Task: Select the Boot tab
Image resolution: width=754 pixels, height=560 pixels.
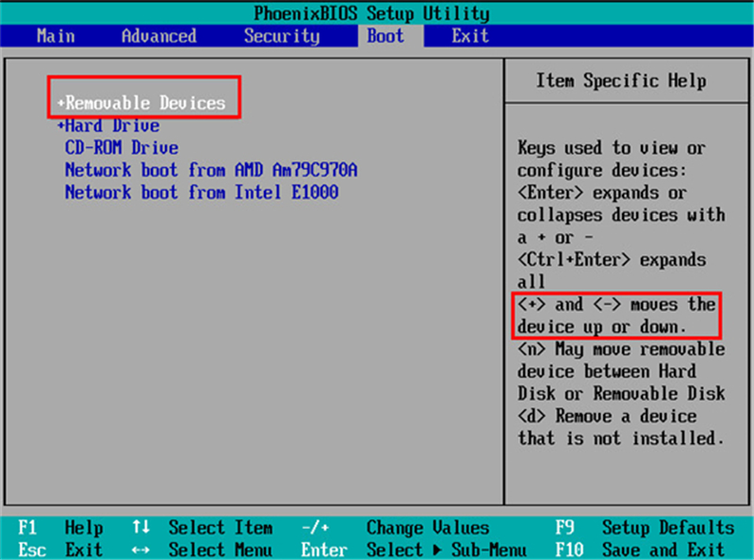Action: 385,36
